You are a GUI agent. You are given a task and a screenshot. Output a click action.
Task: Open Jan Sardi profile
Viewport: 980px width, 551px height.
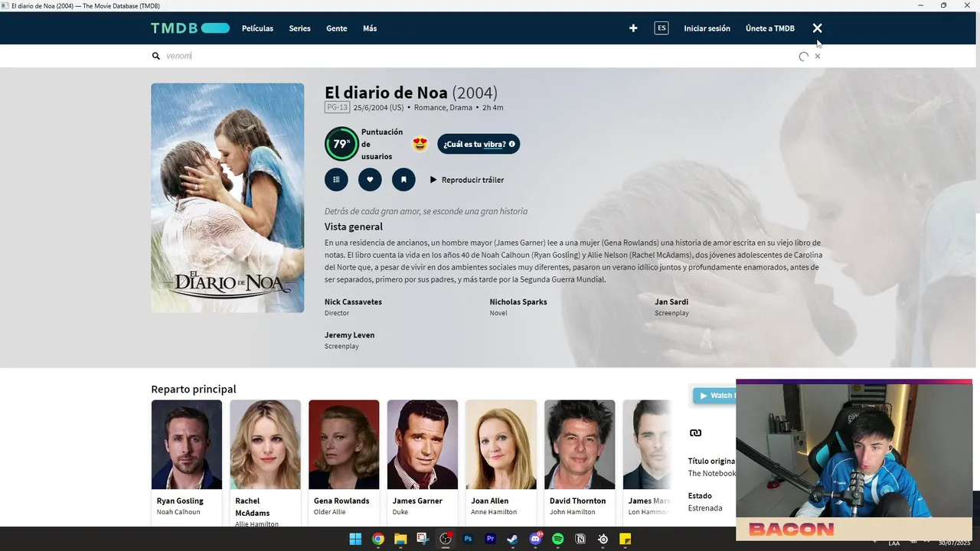(x=671, y=302)
